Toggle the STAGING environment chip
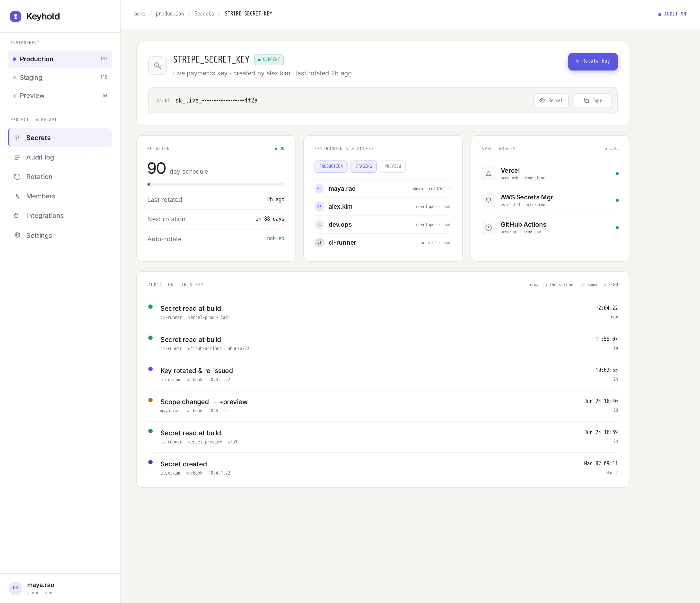700x603 pixels. 363,166
